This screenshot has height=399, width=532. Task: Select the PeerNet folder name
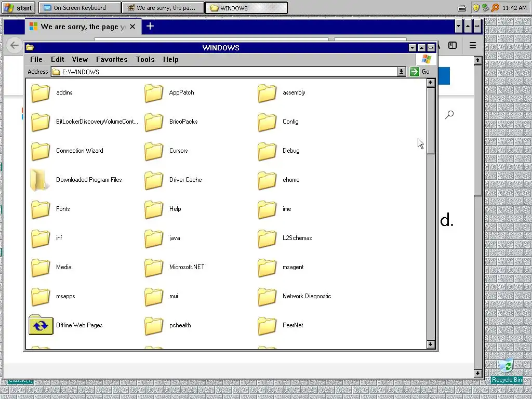[293, 325]
